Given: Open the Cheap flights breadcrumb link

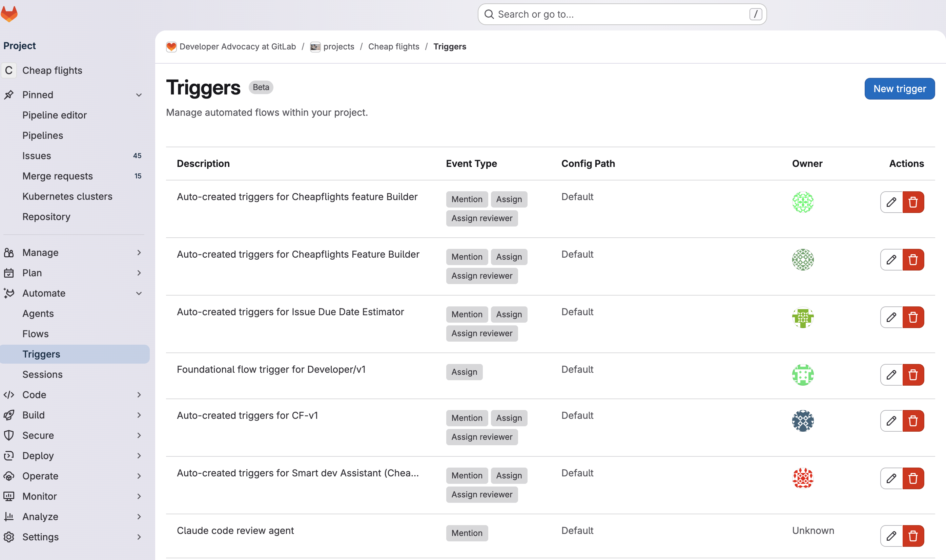Looking at the screenshot, I should pyautogui.click(x=393, y=46).
